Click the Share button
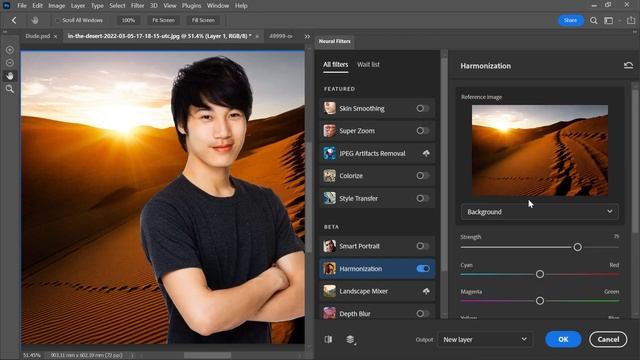The width and height of the screenshot is (640, 360). coord(570,20)
